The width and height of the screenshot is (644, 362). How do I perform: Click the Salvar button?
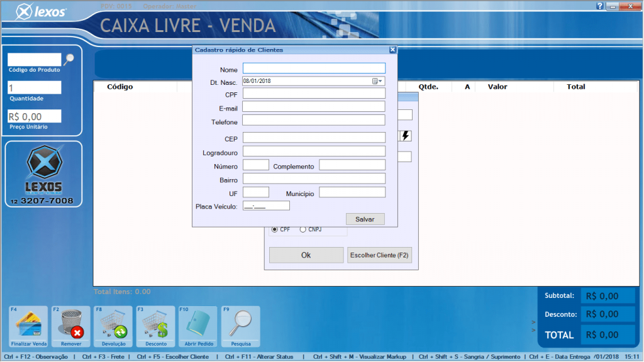point(365,219)
